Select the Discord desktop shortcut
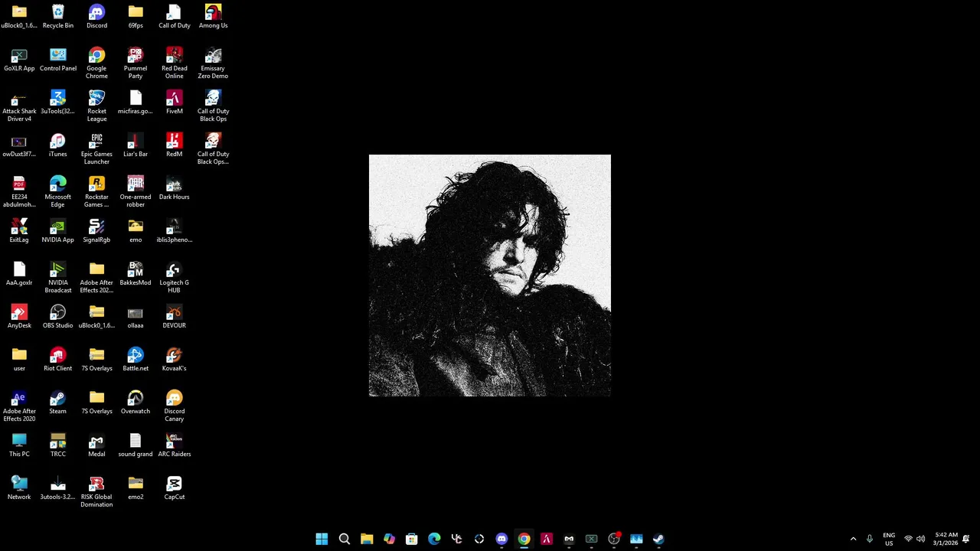This screenshot has height=551, width=980. (96, 17)
